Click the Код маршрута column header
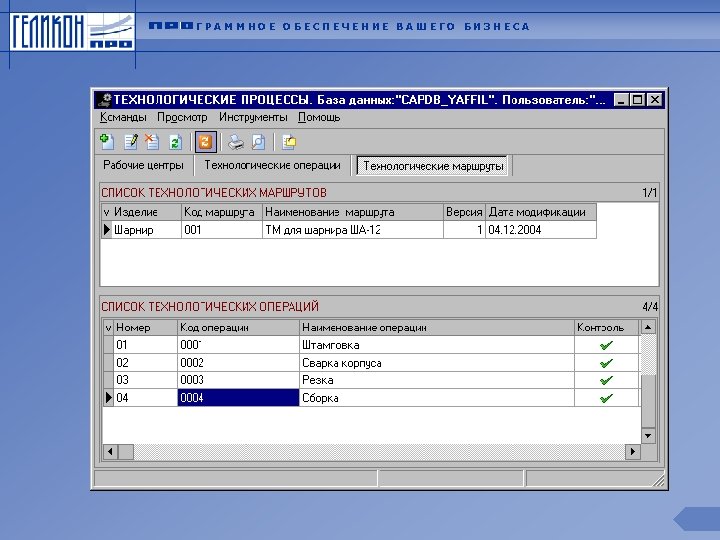720x540 pixels. coord(222,212)
